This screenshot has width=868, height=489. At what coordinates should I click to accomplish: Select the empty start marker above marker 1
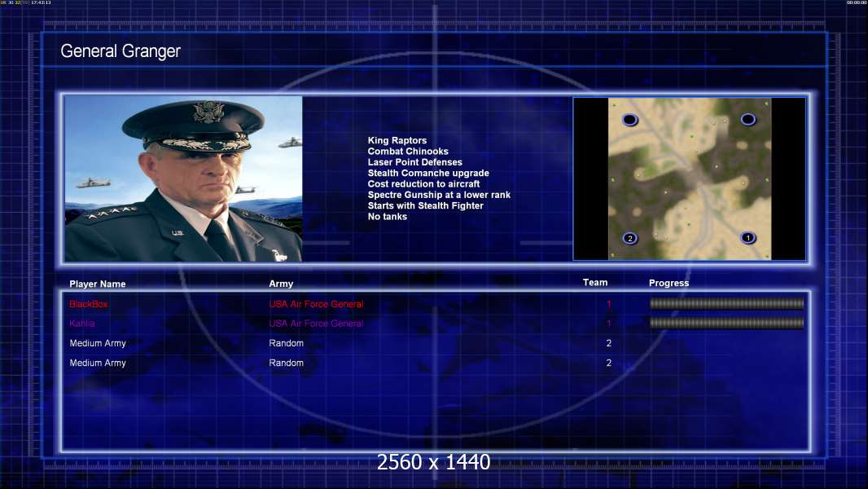[x=747, y=119]
